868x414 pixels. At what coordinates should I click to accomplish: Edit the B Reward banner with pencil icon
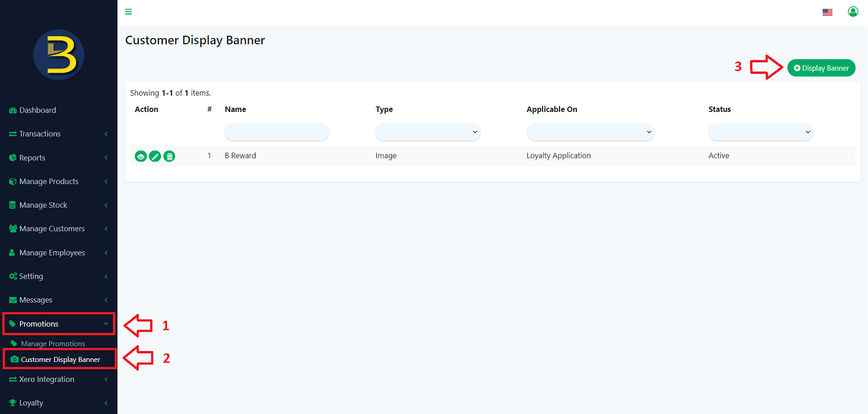tap(155, 156)
